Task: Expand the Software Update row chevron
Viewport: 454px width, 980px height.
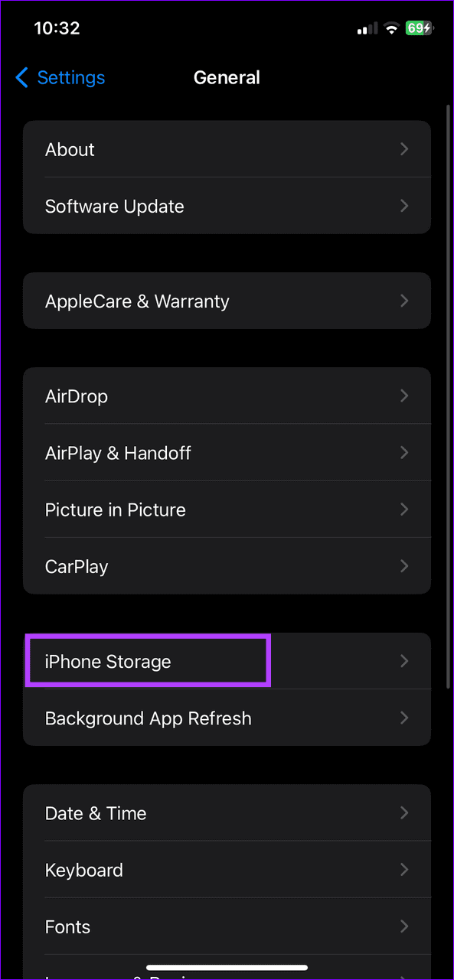Action: coord(404,206)
